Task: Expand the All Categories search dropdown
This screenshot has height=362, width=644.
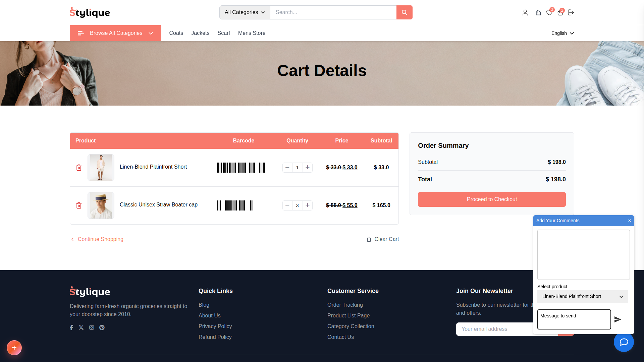Action: pyautogui.click(x=245, y=12)
